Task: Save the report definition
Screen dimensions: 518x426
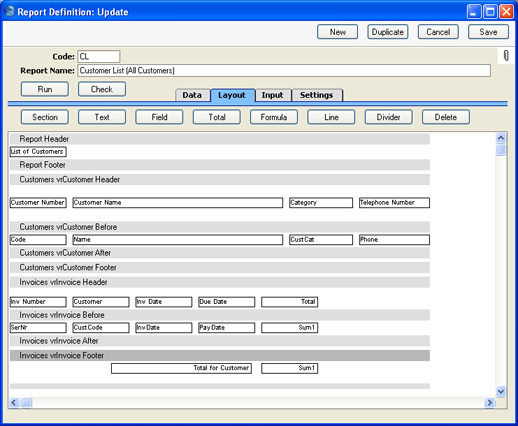Action: pos(488,32)
